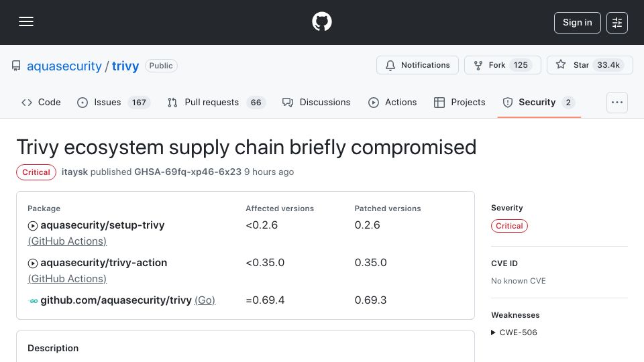Click the Sign in button
644x362 pixels.
pyautogui.click(x=577, y=23)
